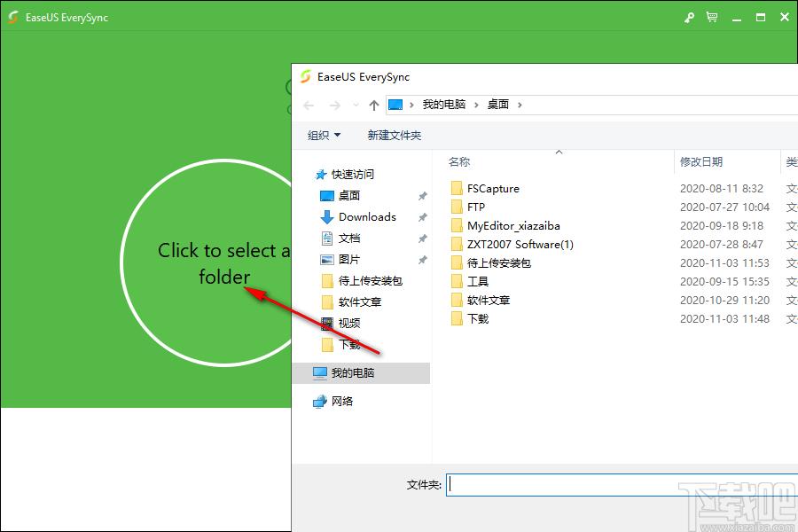The height and width of the screenshot is (532, 798).
Task: Select the MyEditor_xiazaiba folder
Action: (513, 226)
